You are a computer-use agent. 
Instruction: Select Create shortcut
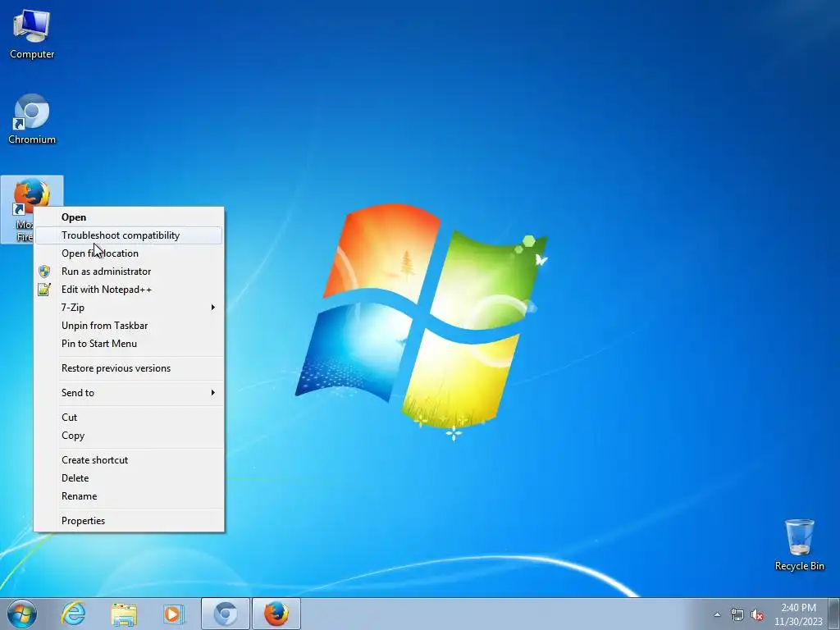(x=129, y=460)
